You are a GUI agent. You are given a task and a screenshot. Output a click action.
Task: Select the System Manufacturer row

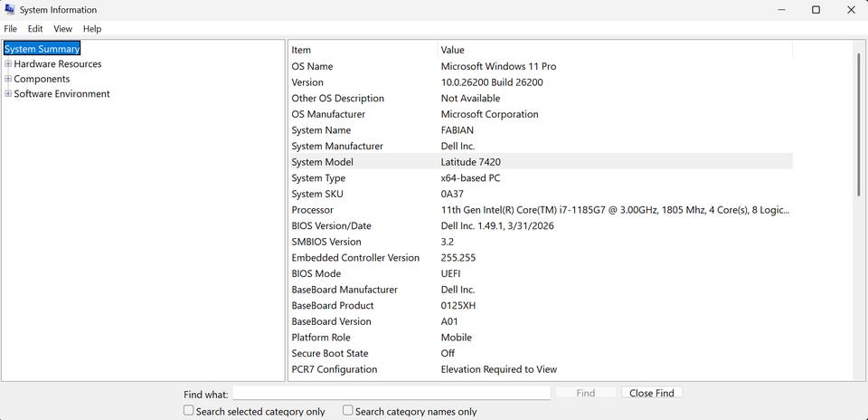click(541, 147)
